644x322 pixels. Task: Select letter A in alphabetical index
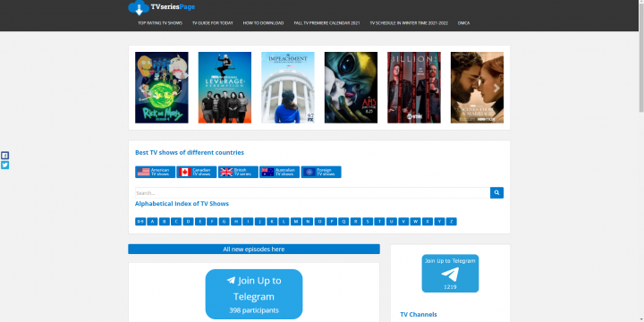(152, 222)
